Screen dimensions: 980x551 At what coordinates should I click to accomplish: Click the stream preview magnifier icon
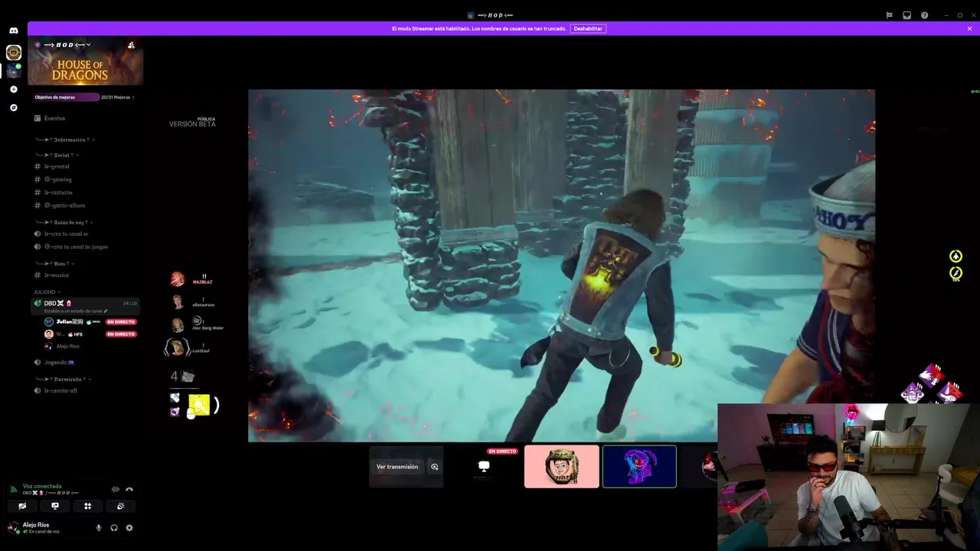pos(435,467)
